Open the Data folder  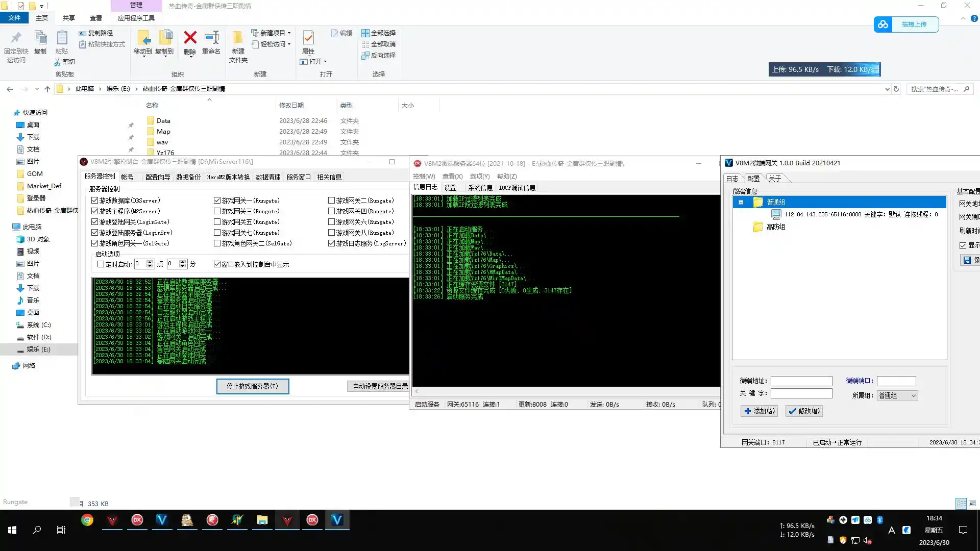point(163,121)
